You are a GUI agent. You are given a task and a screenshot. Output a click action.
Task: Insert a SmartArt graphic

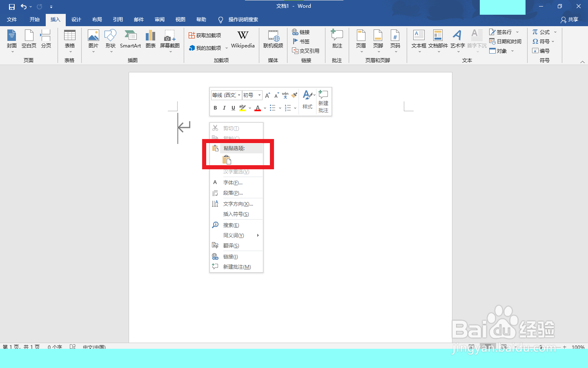click(130, 40)
